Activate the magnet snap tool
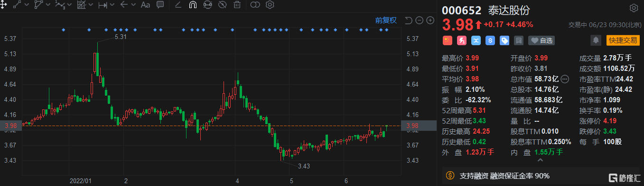 pos(193,5)
